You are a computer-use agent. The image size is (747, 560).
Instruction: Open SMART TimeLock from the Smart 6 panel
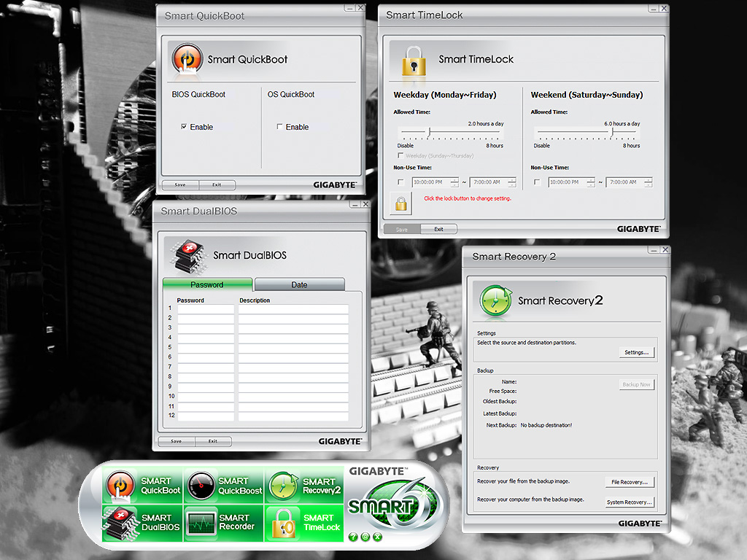pyautogui.click(x=304, y=523)
